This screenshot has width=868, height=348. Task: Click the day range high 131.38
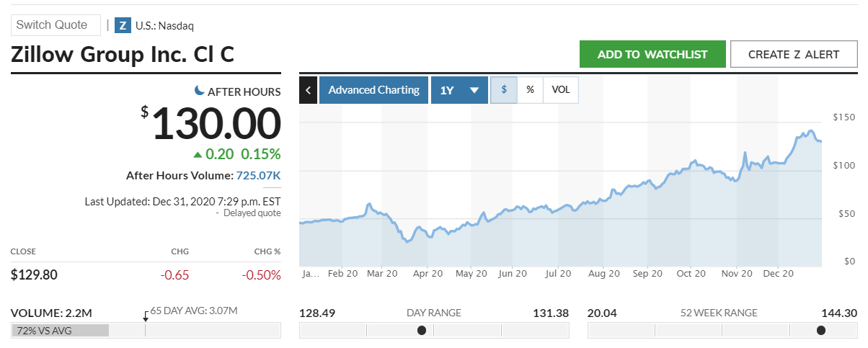551,313
